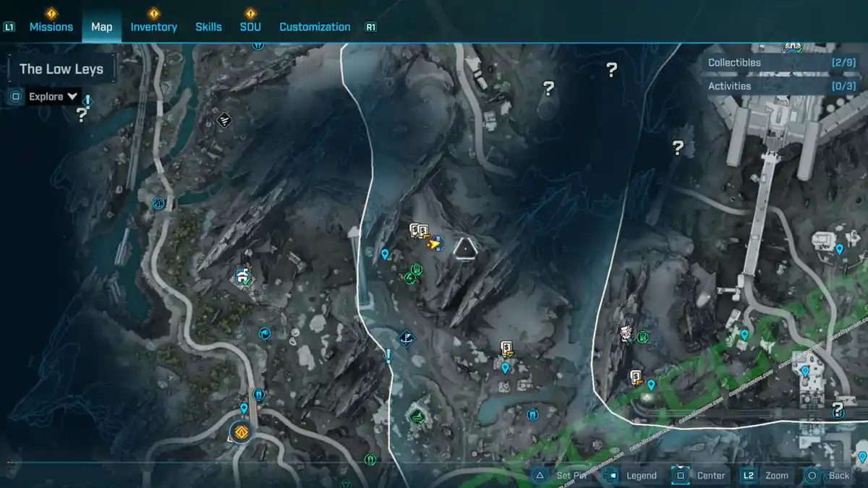Select the dark blue diamond flag icon

point(407,338)
